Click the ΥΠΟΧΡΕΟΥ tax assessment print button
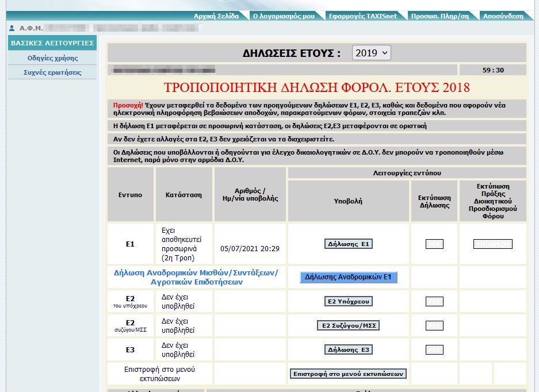Image resolution: width=539 pixels, height=392 pixels. [493, 244]
